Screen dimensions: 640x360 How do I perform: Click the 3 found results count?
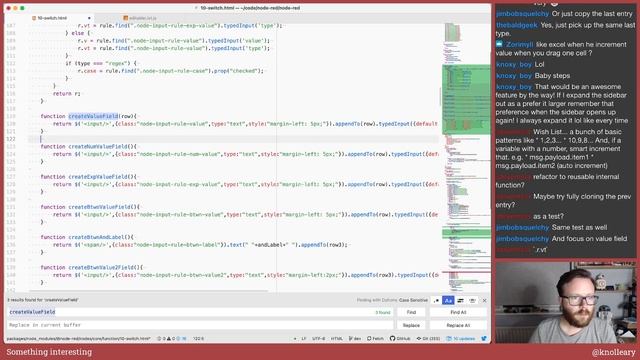(x=383, y=313)
